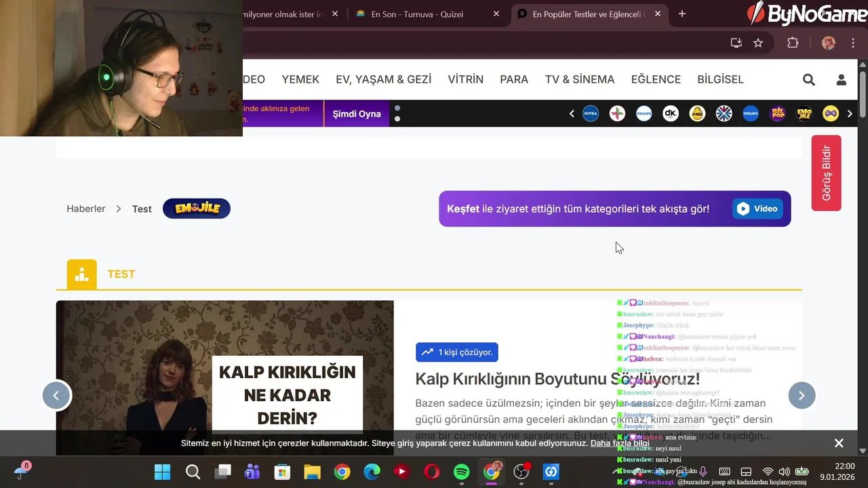Click the Emojile icon in brand strip
Viewport: 868px width, 488px height.
(x=804, y=114)
